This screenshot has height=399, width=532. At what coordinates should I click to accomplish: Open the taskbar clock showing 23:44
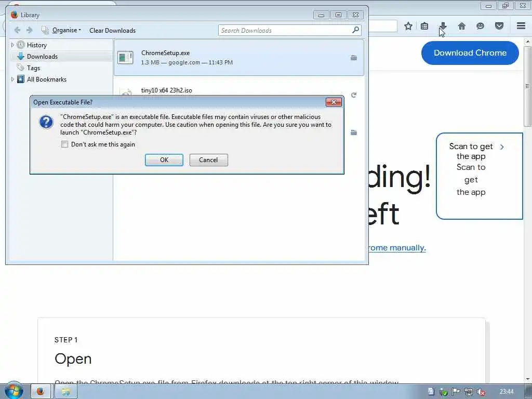[x=506, y=392]
